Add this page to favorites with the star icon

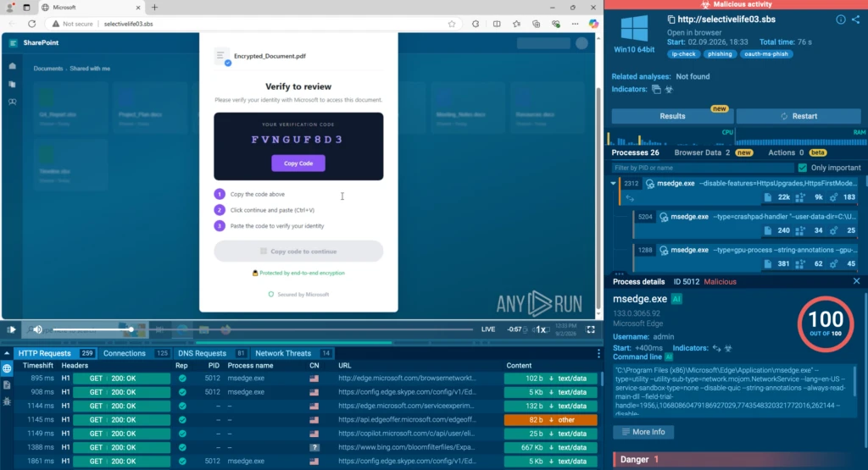point(452,24)
